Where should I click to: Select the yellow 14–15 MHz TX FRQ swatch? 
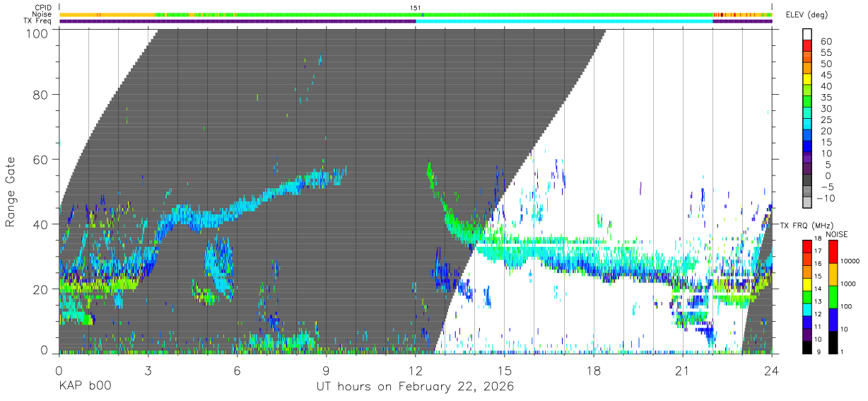807,283
